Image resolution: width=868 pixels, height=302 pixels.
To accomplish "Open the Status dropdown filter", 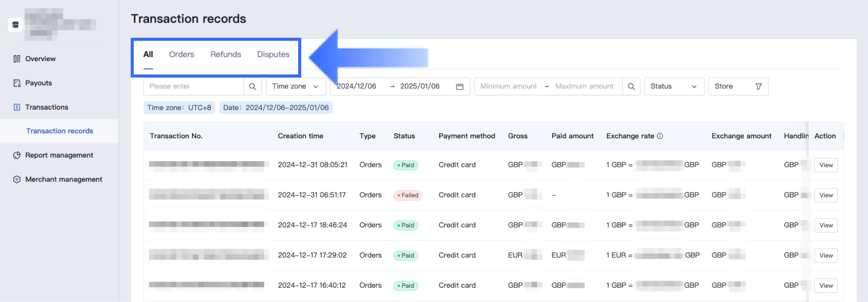I will coord(674,87).
